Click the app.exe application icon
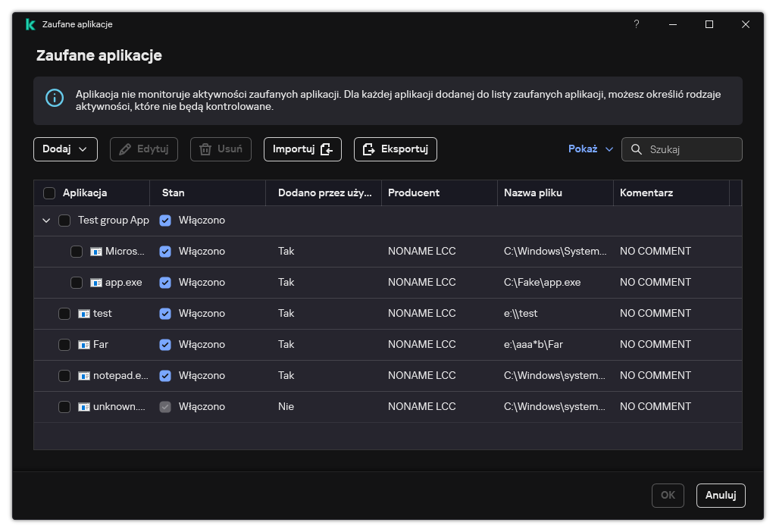Image resolution: width=776 pixels, height=532 pixels. pos(96,283)
